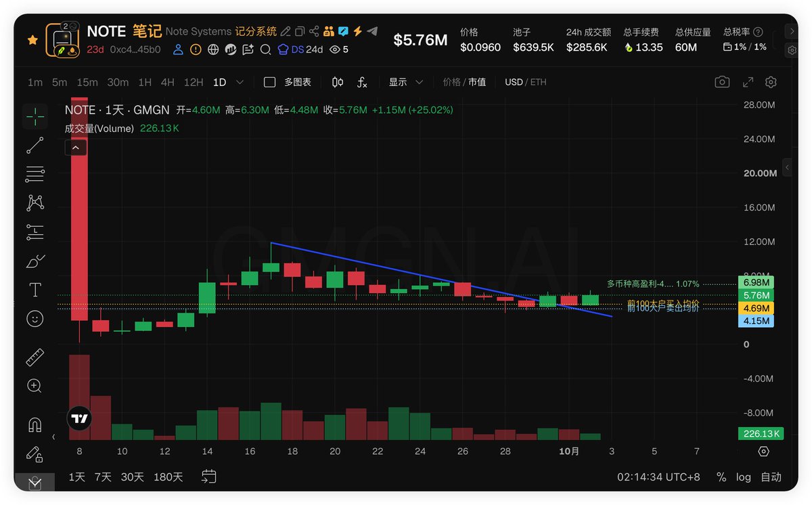This screenshot has width=812, height=505.
Task: Enable the 多图表 multi-chart checkbox
Action: [270, 82]
